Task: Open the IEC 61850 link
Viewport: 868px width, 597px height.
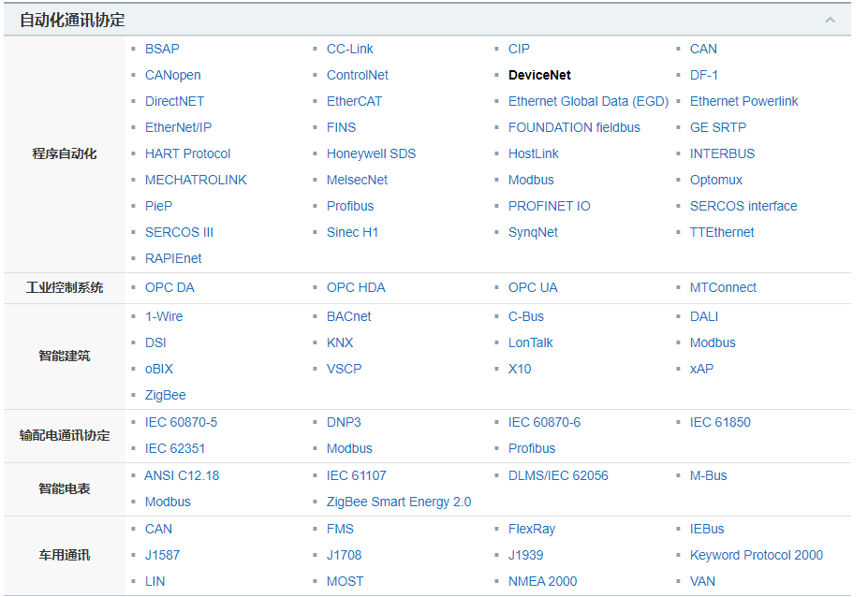Action: pos(720,422)
